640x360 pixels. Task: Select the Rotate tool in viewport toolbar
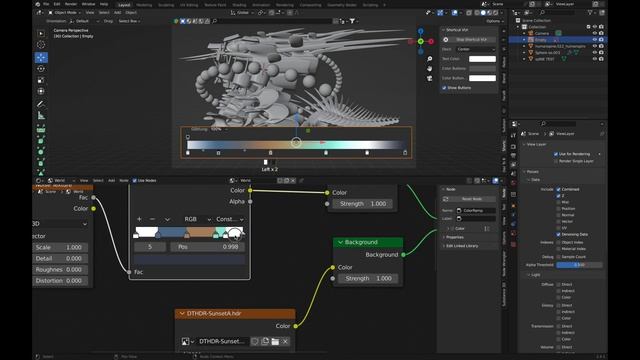click(x=41, y=69)
